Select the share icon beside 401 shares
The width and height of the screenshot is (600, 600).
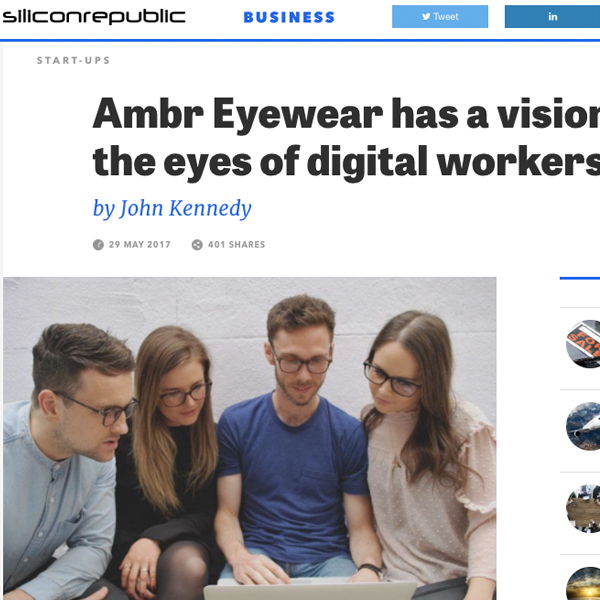[x=197, y=245]
